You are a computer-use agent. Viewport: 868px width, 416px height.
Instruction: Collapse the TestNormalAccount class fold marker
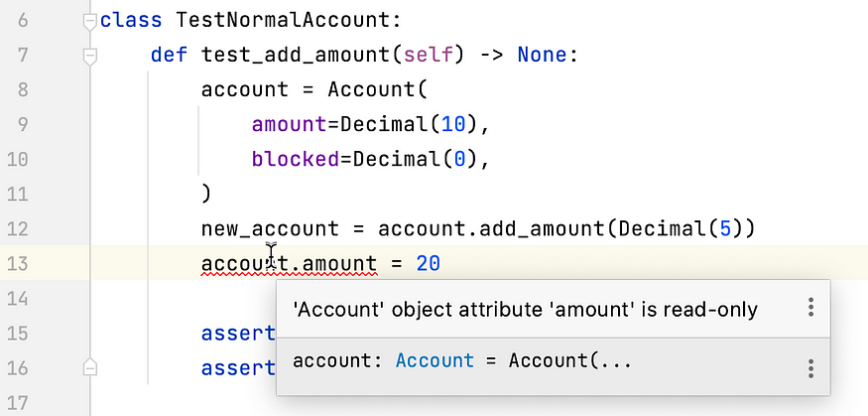[89, 21]
